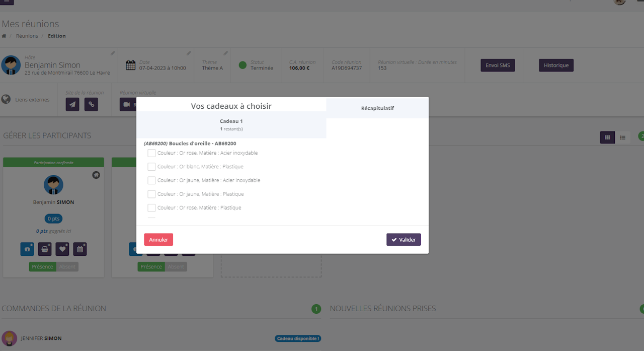Confirm gift choice with Valider

pos(404,240)
